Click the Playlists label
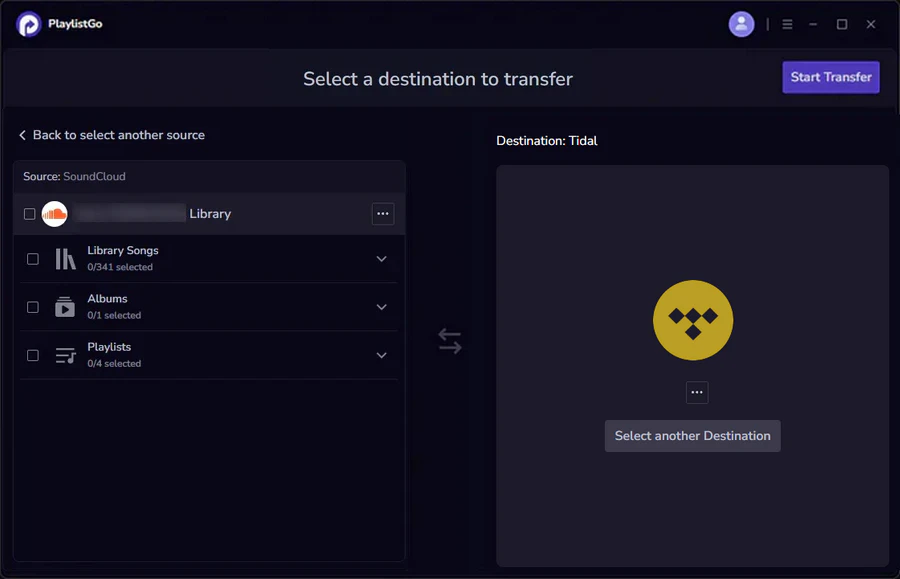Screen dimensions: 900x579 click(x=109, y=347)
